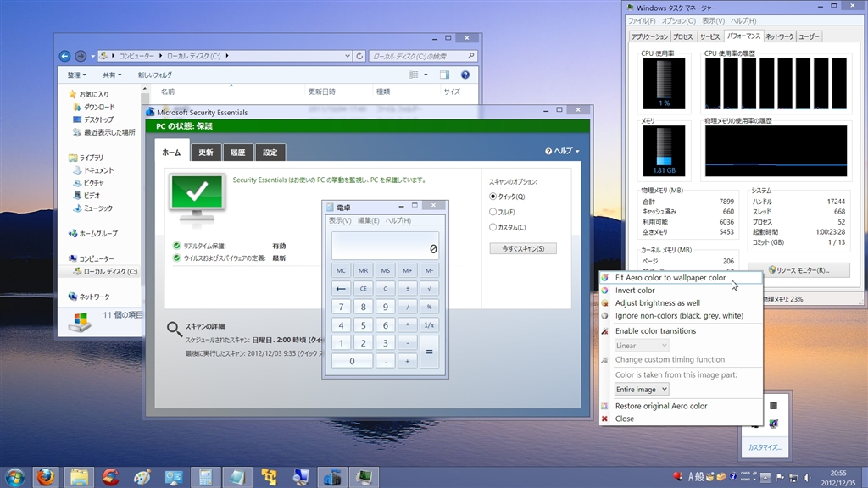Select デスクトップ in Explorer sidebar
Image resolution: width=868 pixels, height=488 pixels.
pos(98,119)
